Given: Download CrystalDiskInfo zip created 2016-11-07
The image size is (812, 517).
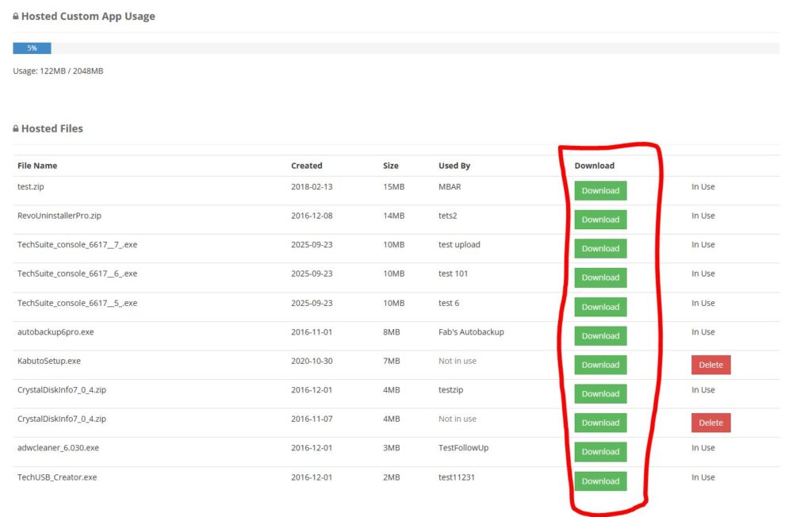Looking at the screenshot, I should (600, 423).
